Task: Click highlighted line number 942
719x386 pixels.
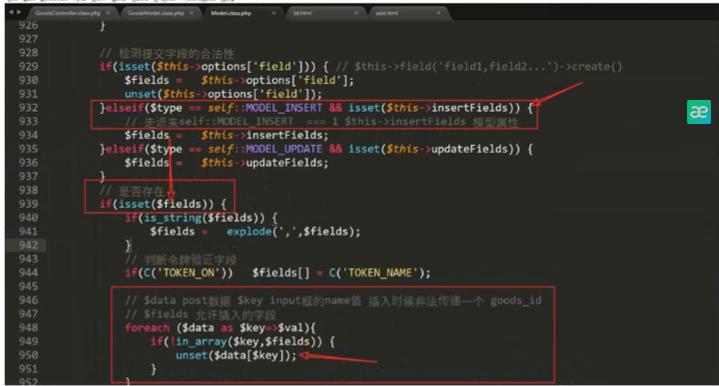Action: pyautogui.click(x=28, y=245)
